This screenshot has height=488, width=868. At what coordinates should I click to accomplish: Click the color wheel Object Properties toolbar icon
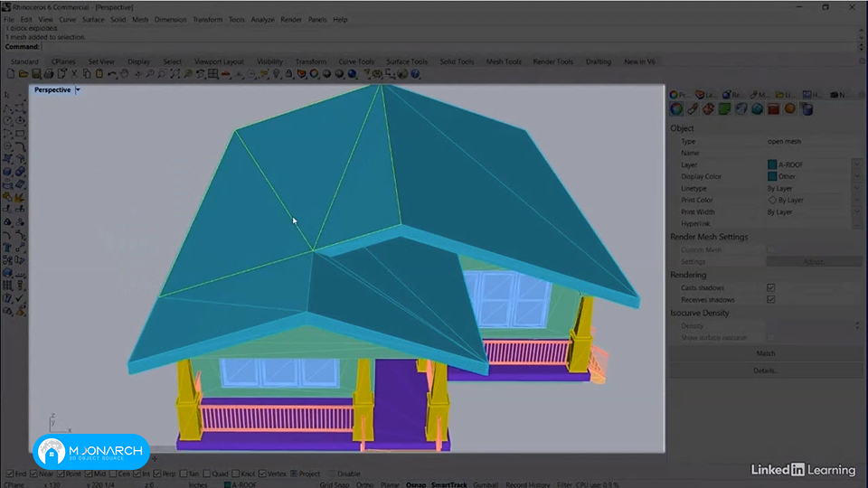314,73
